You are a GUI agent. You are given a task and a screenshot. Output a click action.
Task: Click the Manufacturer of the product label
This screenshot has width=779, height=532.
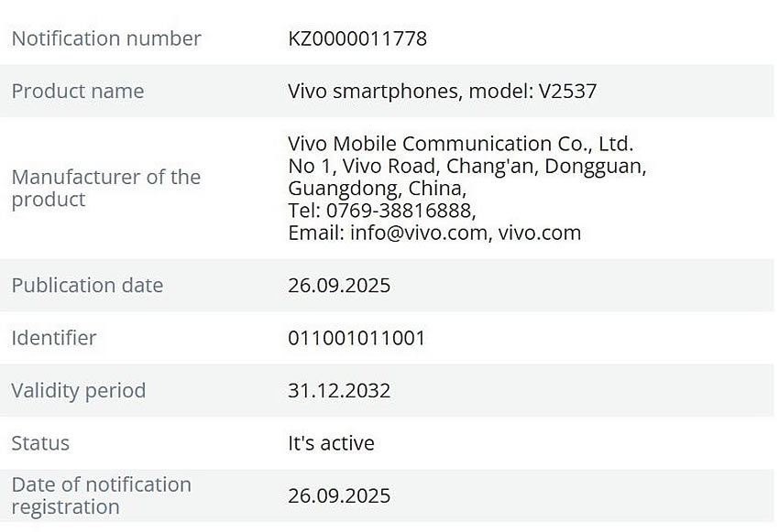105,188
